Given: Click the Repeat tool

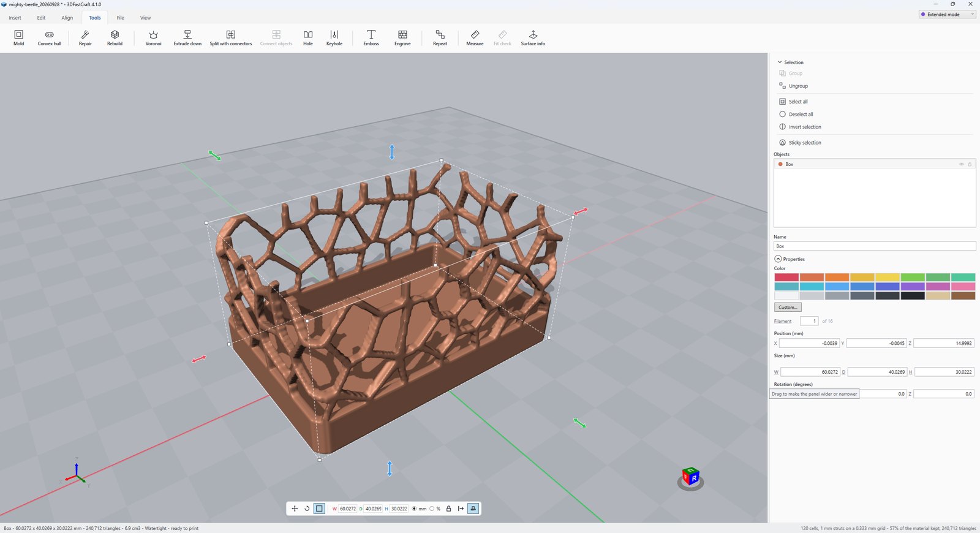Looking at the screenshot, I should (440, 37).
